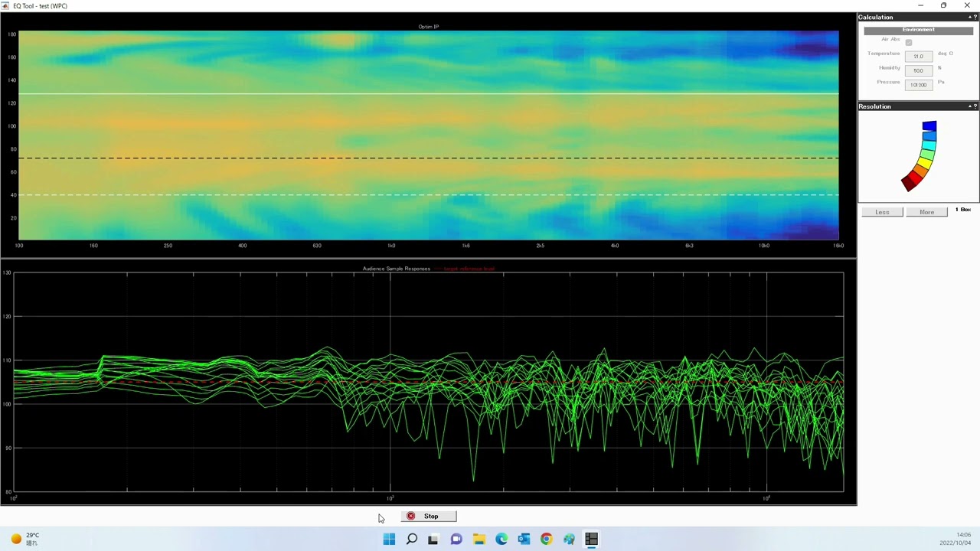The image size is (980, 551).
Task: Select the Environment section header
Action: pyautogui.click(x=919, y=30)
